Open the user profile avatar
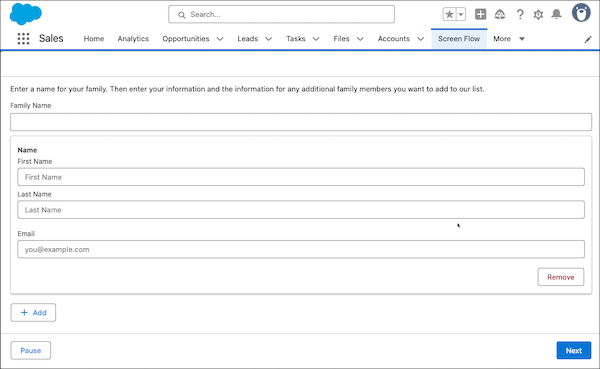 click(581, 13)
